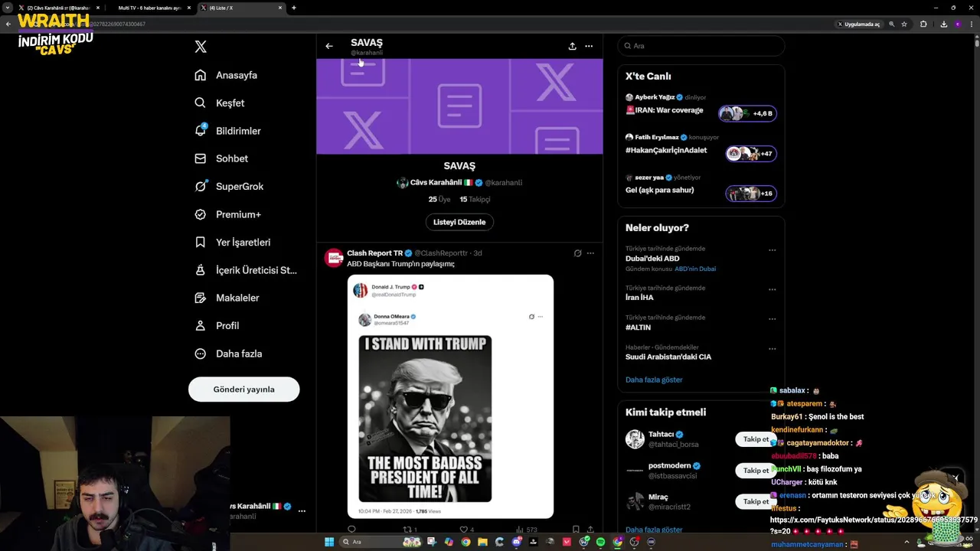Viewport: 980px width, 551px height.
Task: Click Listeyi Düzenle button
Action: click(x=459, y=222)
